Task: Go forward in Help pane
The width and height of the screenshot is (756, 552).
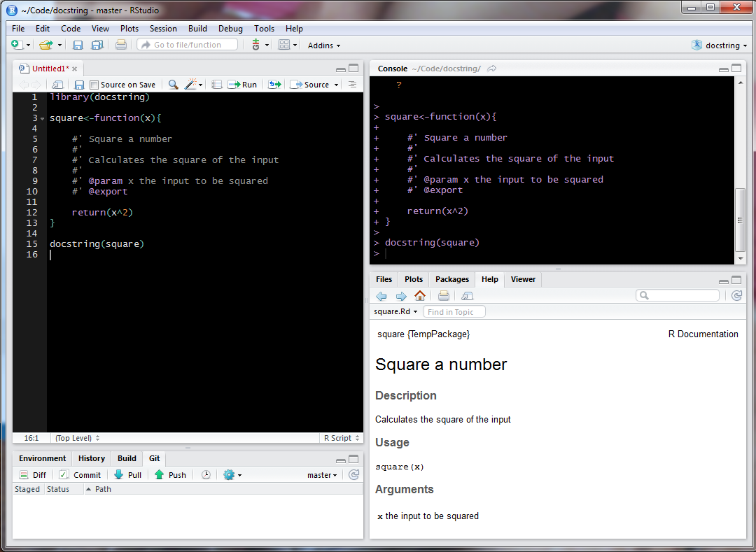Action: coord(400,296)
